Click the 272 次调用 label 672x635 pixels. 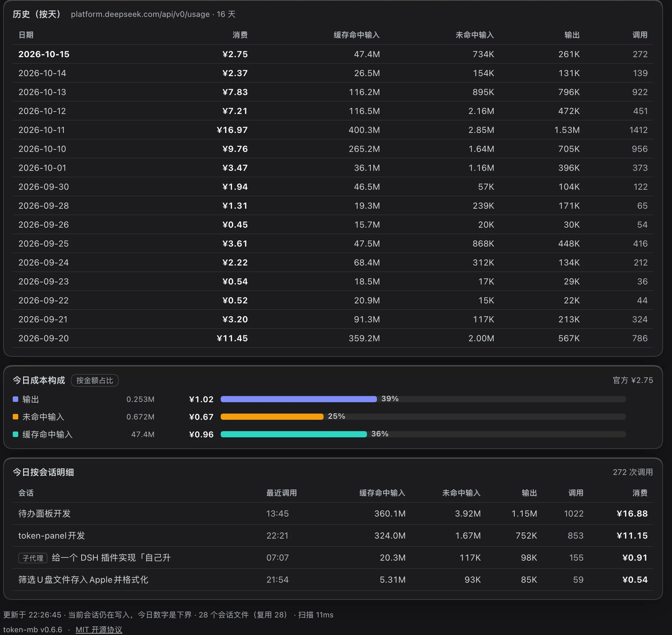coord(633,472)
